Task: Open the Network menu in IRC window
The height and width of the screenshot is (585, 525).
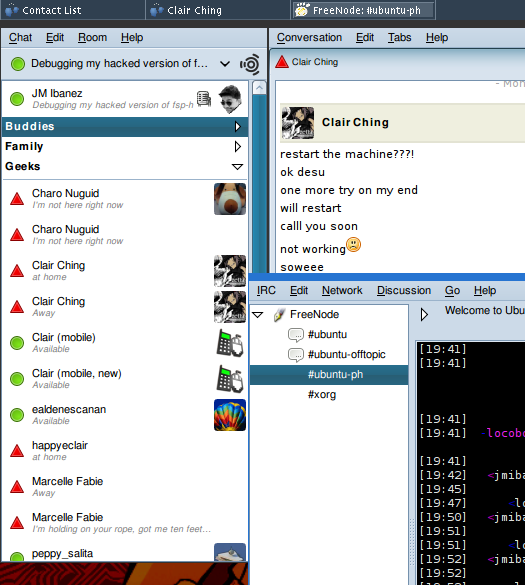Action: tap(342, 290)
